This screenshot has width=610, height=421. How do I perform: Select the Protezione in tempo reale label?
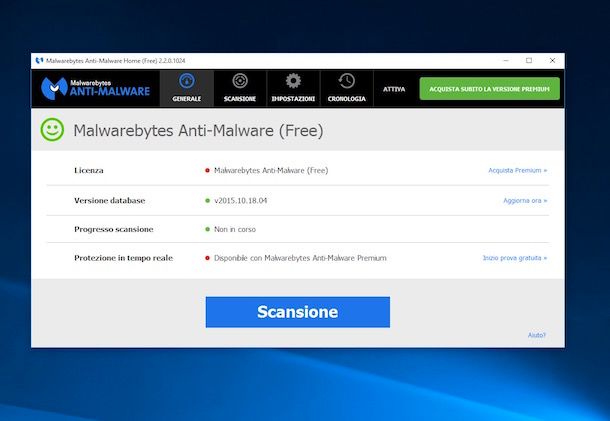123,258
